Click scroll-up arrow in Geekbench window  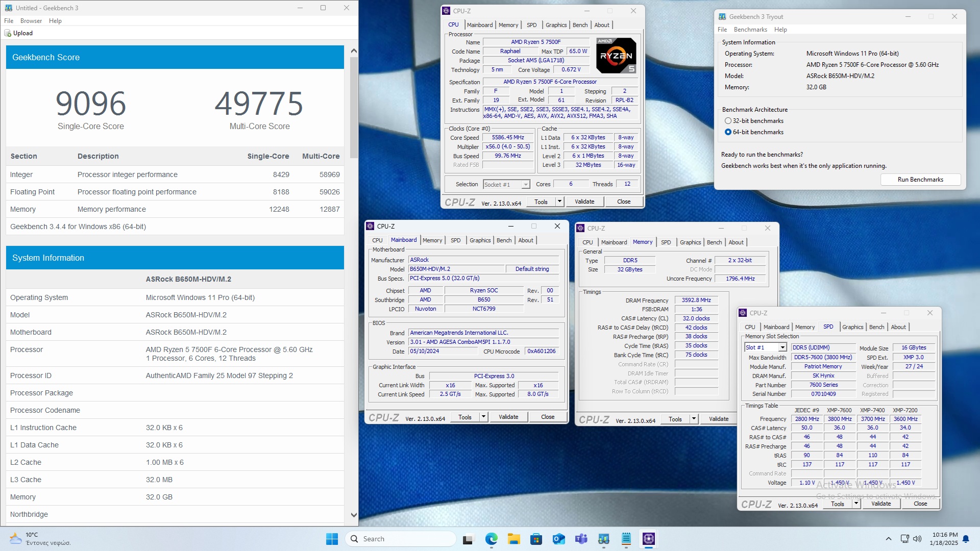354,51
